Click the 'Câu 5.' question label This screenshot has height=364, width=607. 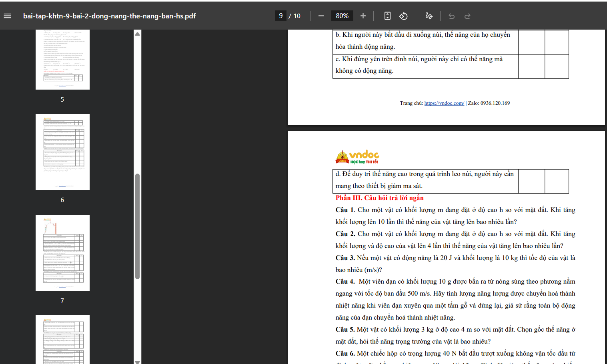(345, 330)
